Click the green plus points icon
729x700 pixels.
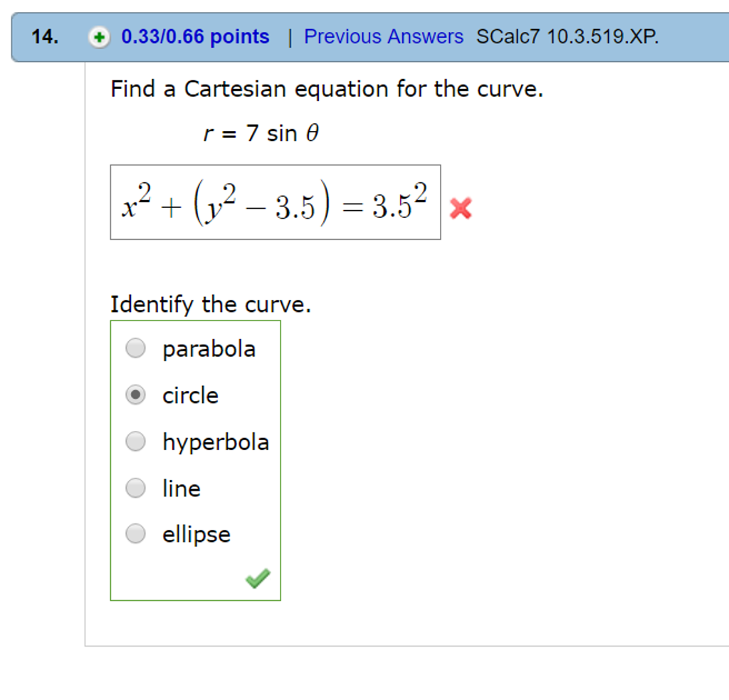[100, 36]
